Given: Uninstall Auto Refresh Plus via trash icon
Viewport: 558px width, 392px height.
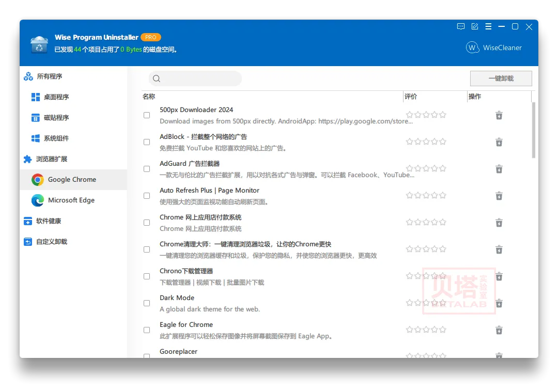Looking at the screenshot, I should pyautogui.click(x=499, y=196).
